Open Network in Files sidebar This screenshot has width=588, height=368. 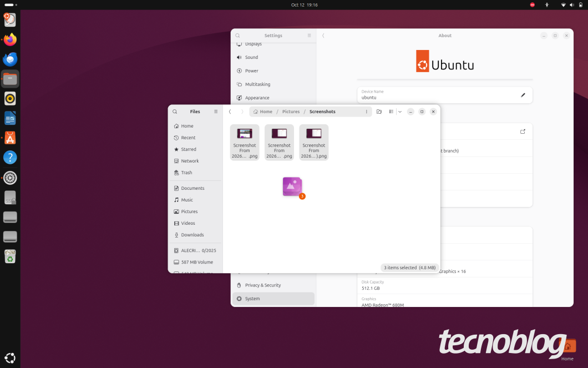(196, 161)
